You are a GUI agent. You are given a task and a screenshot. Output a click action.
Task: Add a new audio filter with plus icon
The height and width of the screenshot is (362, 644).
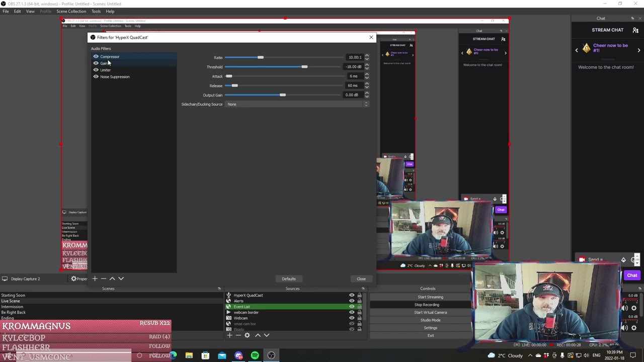(x=95, y=279)
